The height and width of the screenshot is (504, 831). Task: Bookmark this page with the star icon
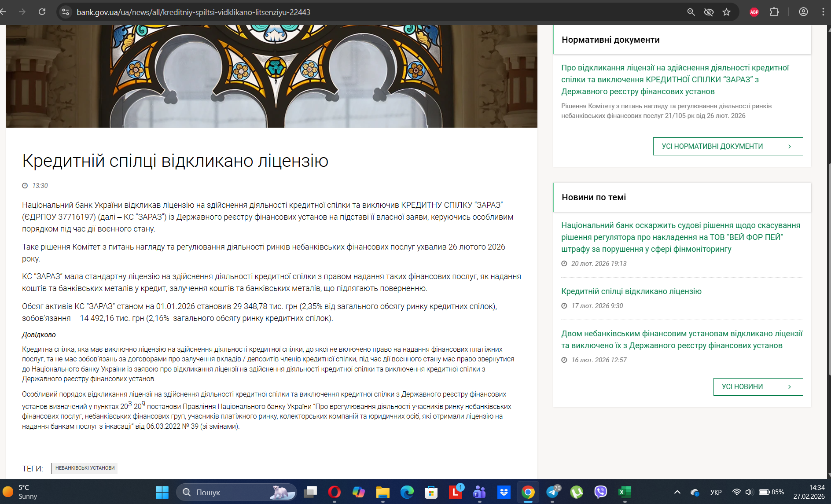726,12
